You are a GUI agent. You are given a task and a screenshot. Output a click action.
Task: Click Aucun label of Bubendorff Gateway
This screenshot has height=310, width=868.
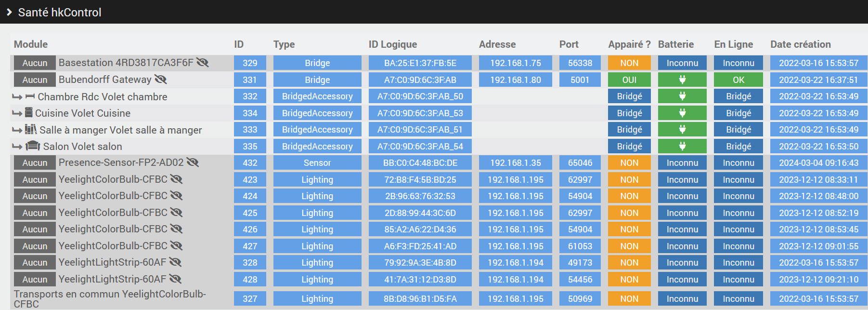35,80
